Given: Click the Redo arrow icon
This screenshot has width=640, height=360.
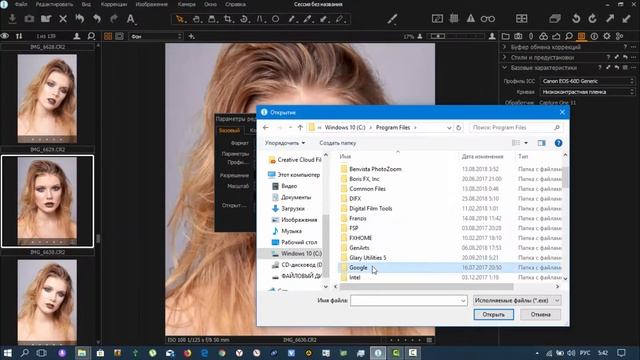Looking at the screenshot, I should (x=114, y=19).
